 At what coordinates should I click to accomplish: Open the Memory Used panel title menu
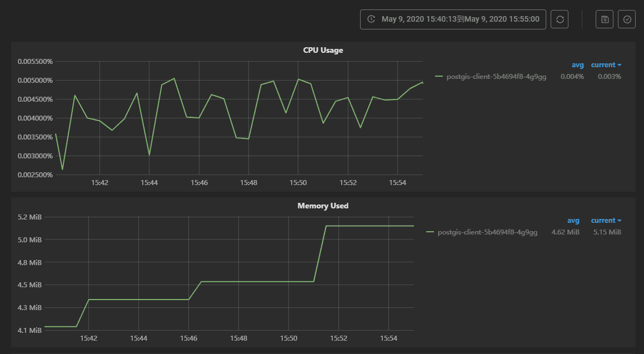tap(323, 206)
